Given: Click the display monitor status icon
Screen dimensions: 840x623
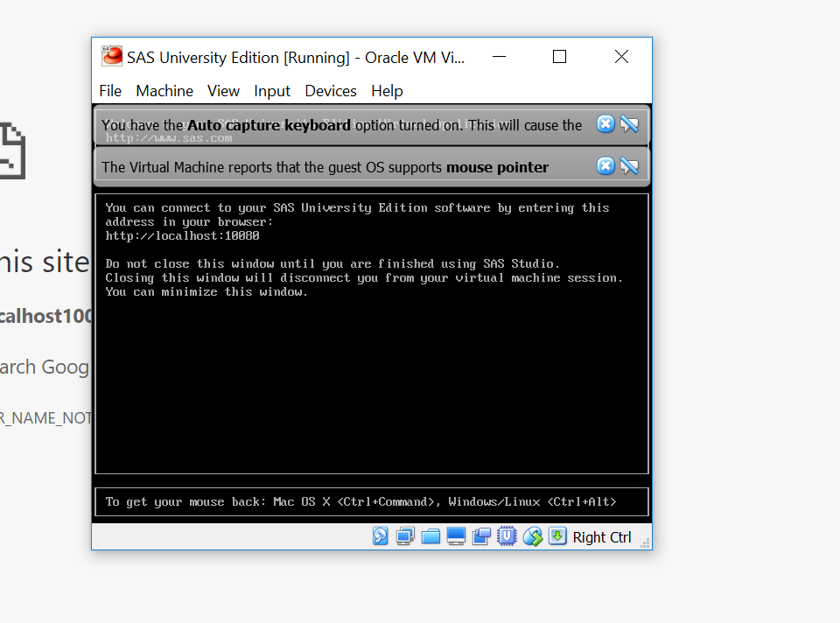Looking at the screenshot, I should [x=456, y=536].
